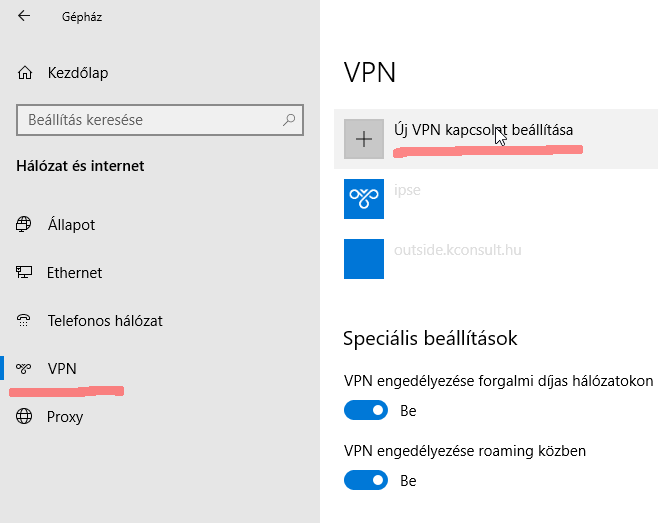The image size is (658, 523).
Task: Click the plus icon to add VPN
Action: tap(364, 139)
